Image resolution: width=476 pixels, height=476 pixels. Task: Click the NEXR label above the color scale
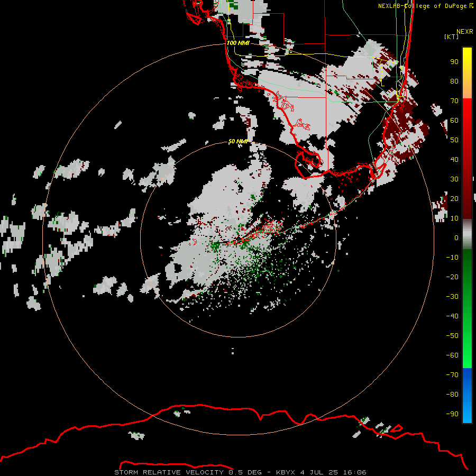pyautogui.click(x=465, y=32)
